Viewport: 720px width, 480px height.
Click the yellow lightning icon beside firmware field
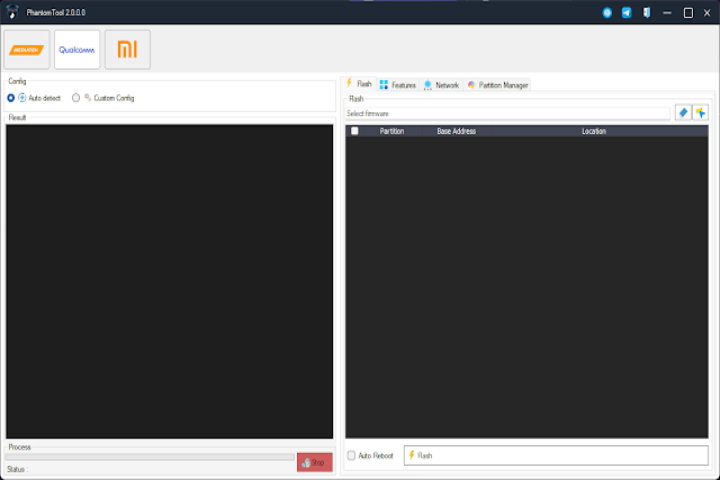point(700,113)
